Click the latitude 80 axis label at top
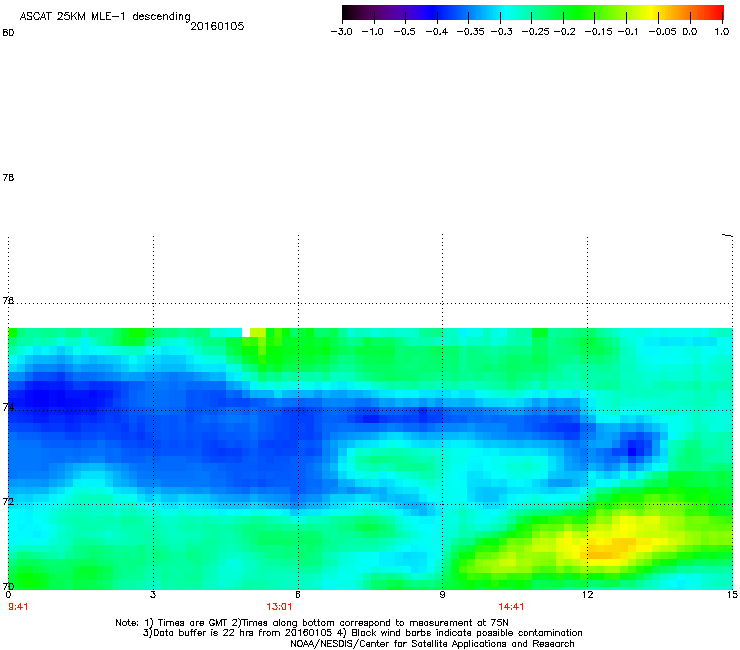The width and height of the screenshot is (740, 650). [x=8, y=33]
